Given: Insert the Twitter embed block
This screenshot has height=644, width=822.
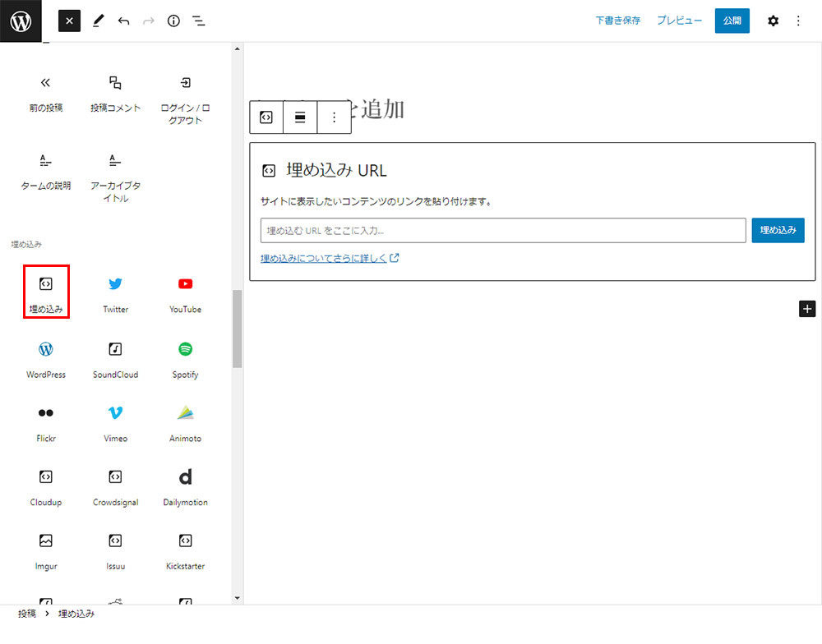Looking at the screenshot, I should pyautogui.click(x=115, y=295).
